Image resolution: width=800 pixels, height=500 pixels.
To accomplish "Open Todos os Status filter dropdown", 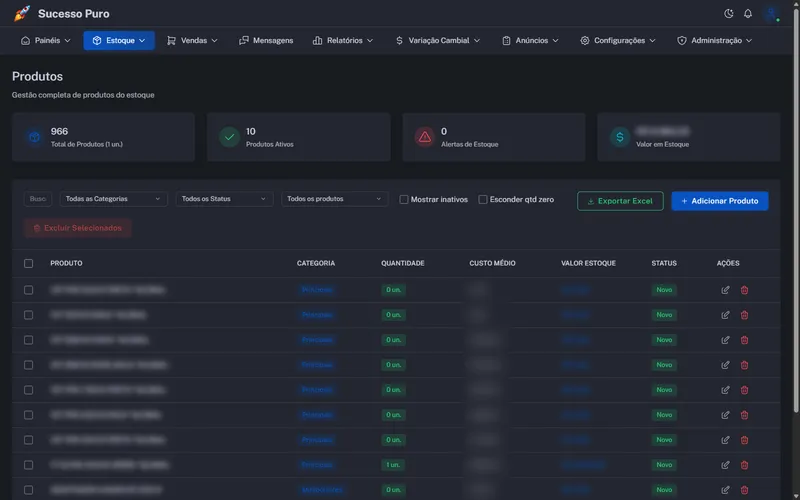I will [224, 199].
